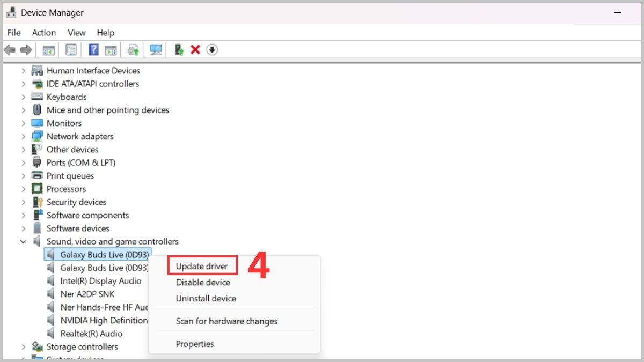Viewport: 644px width, 362px height.
Task: Click the Device Manager title bar icon
Action: (11, 12)
